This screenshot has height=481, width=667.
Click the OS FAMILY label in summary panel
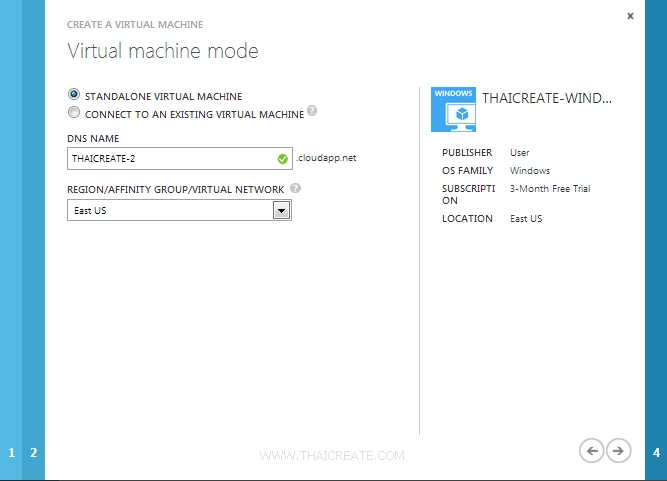tap(467, 171)
